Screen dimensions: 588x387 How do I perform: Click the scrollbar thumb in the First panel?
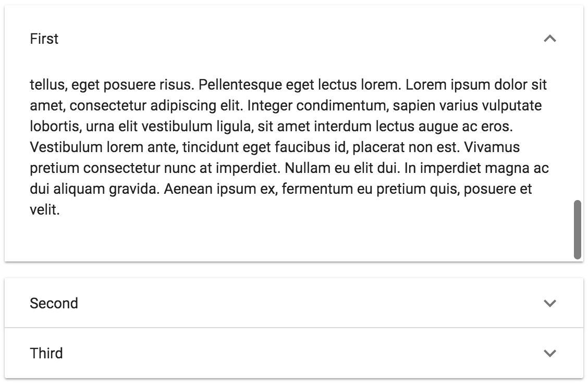click(577, 229)
